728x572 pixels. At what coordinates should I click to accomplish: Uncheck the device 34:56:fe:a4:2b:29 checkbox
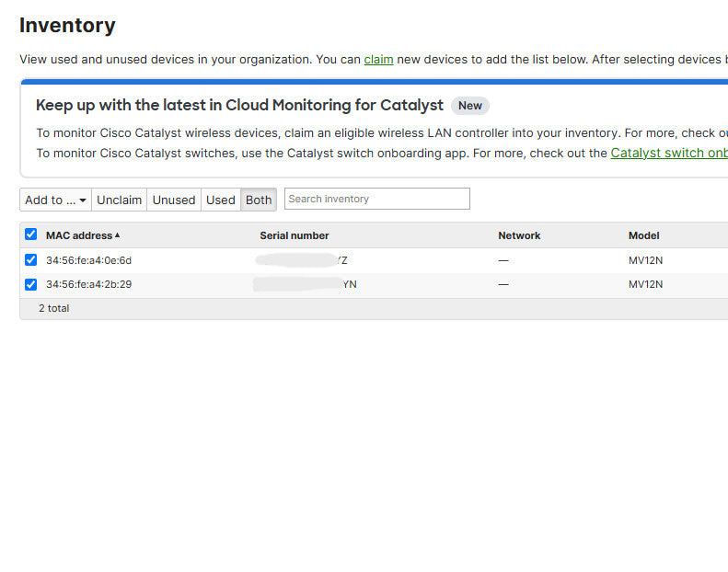pyautogui.click(x=30, y=284)
